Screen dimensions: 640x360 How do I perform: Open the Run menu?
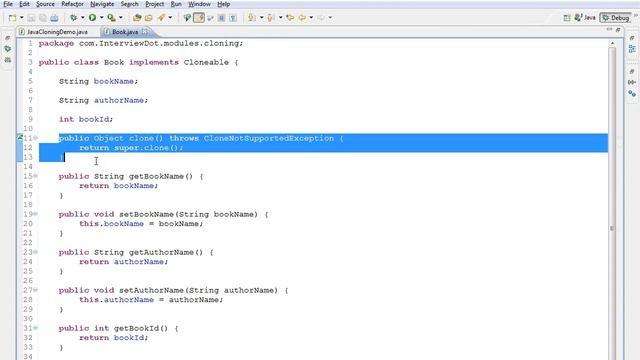click(x=176, y=4)
